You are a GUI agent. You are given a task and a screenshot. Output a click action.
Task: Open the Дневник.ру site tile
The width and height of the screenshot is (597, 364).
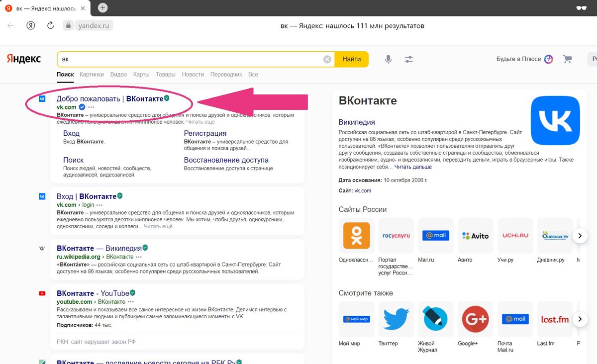click(x=555, y=236)
